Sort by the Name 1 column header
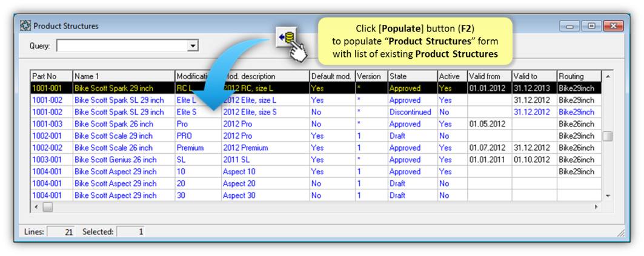This screenshot has height=256, width=644. click(x=124, y=76)
